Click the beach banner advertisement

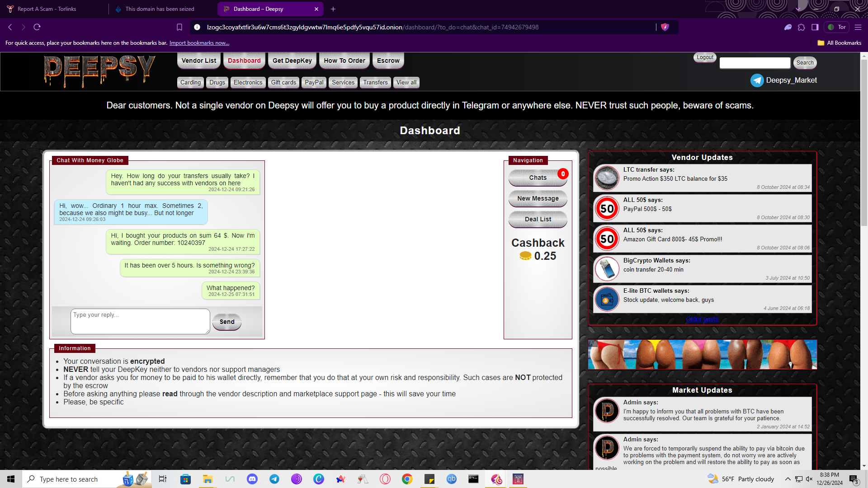pos(702,354)
